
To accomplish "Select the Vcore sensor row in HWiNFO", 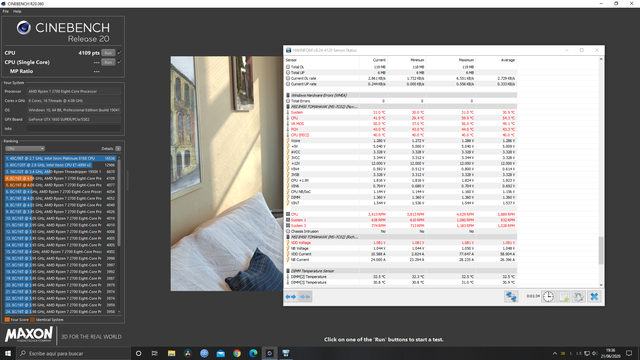I will coord(401,141).
